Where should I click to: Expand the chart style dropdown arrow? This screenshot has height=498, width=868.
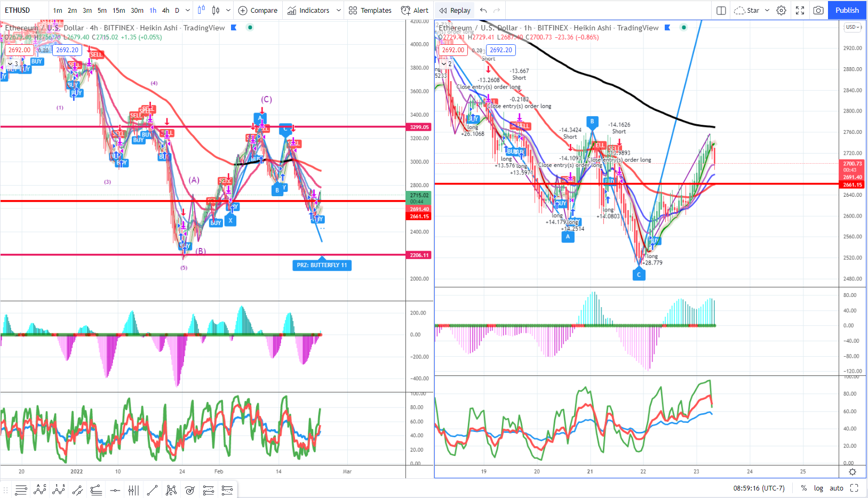point(228,10)
